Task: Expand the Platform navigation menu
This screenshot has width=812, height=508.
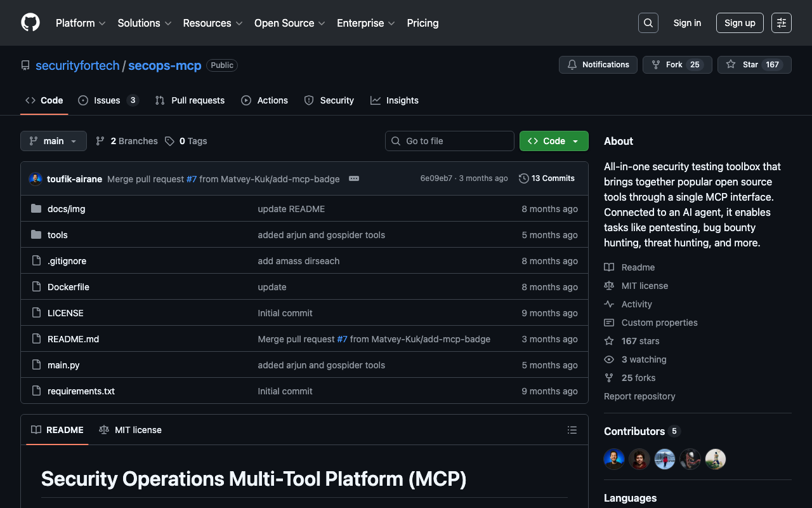Action: 81,23
